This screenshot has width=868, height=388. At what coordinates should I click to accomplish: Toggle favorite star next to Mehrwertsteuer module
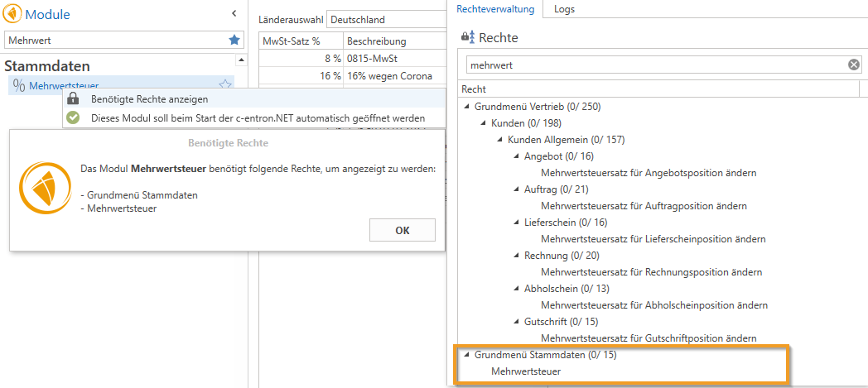[224, 85]
